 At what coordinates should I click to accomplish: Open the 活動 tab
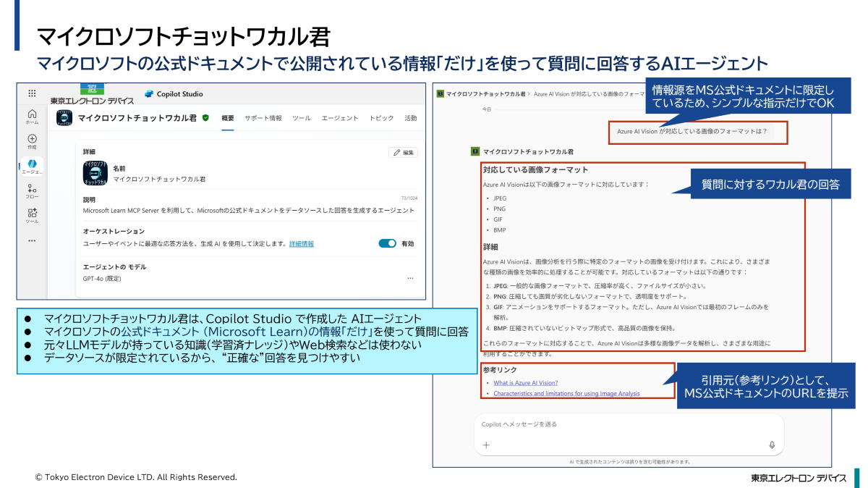(x=411, y=118)
